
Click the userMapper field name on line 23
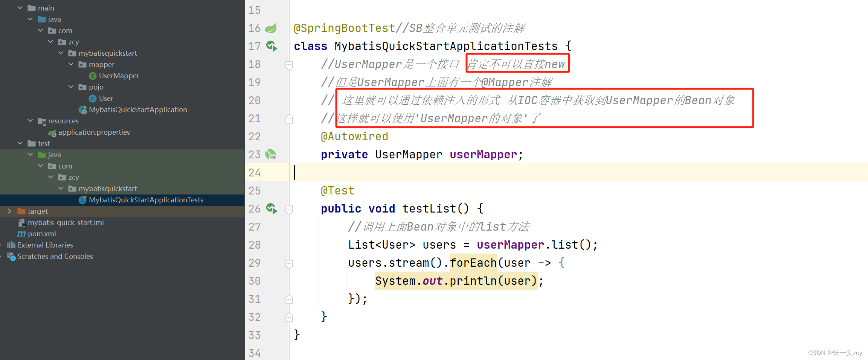[484, 155]
